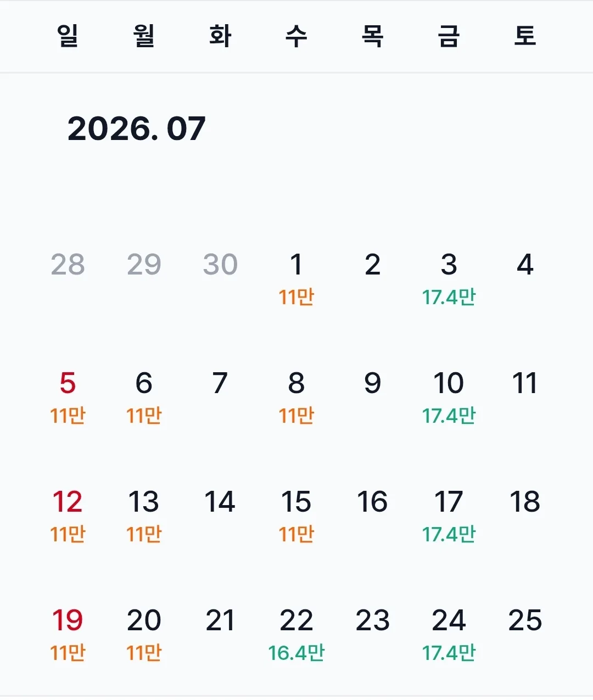
Task: Choose Sunday July 5
Action: (68, 397)
